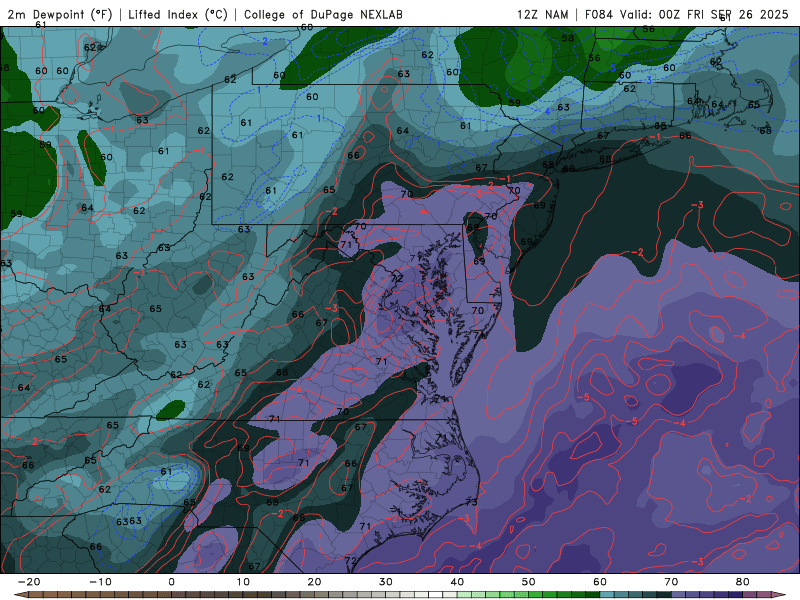Select the "F084" forecast hour text
800x600 pixels.
[598, 14]
